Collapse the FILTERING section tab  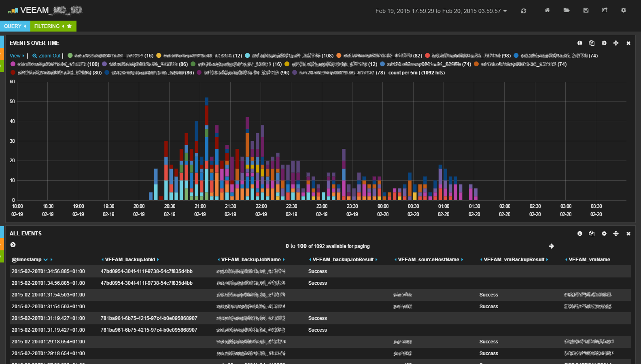pyautogui.click(x=53, y=26)
